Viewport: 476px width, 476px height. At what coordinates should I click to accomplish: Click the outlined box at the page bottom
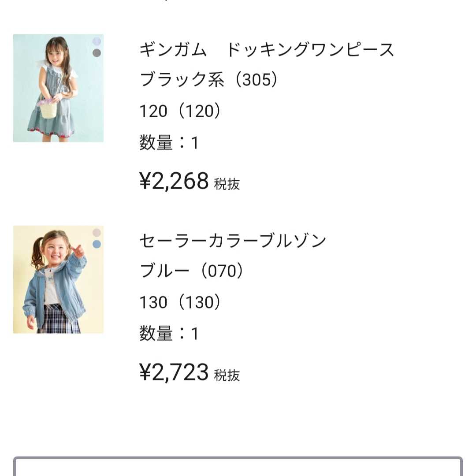coord(238,466)
